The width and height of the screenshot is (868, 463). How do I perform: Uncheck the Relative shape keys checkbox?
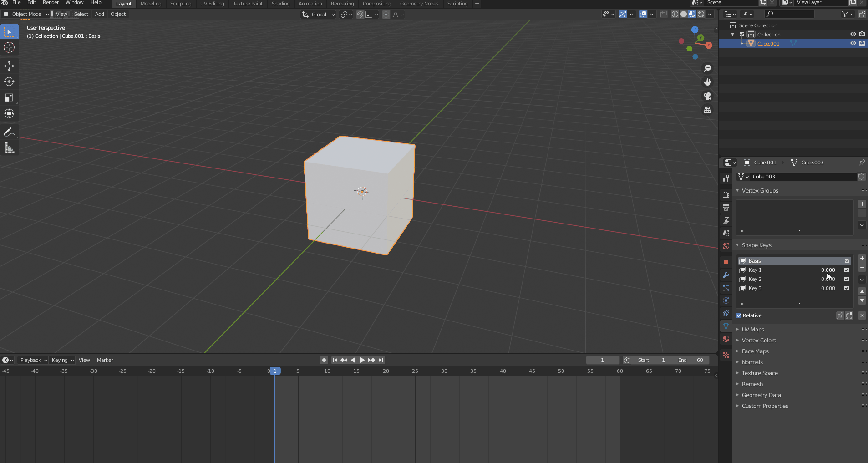click(740, 315)
